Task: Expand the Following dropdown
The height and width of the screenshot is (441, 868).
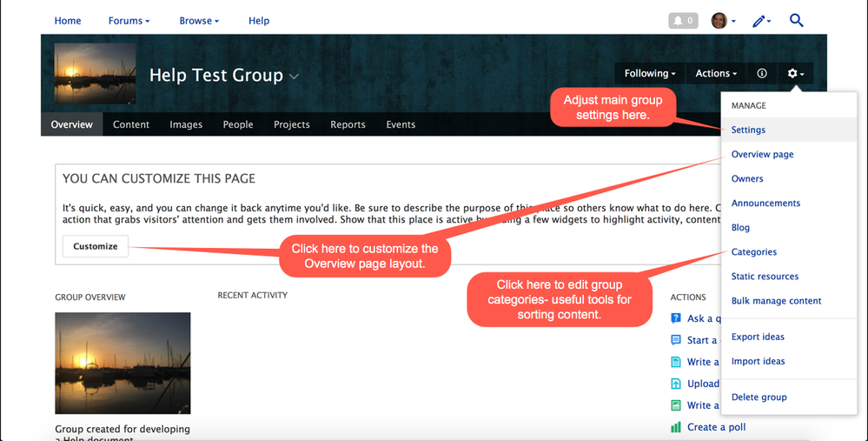Action: [650, 74]
